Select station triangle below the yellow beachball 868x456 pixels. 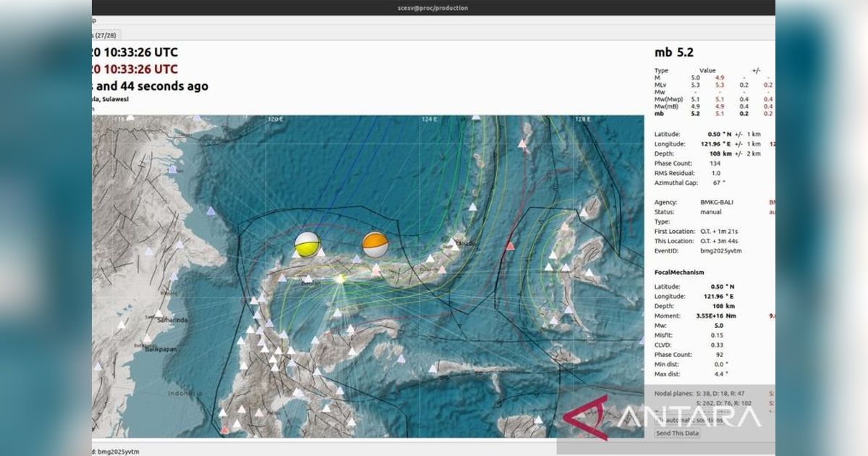point(320,253)
